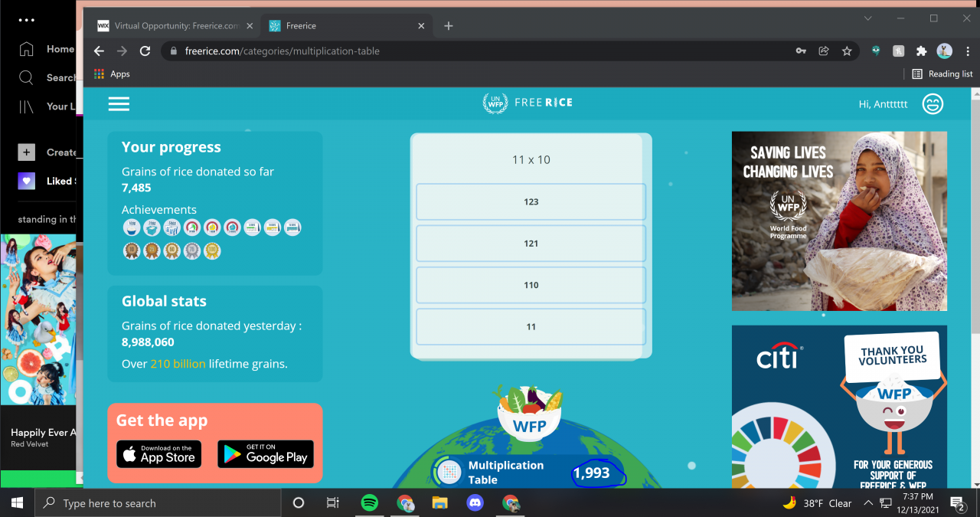View the gold 100 ribbon achievement
980x517 pixels.
212,250
